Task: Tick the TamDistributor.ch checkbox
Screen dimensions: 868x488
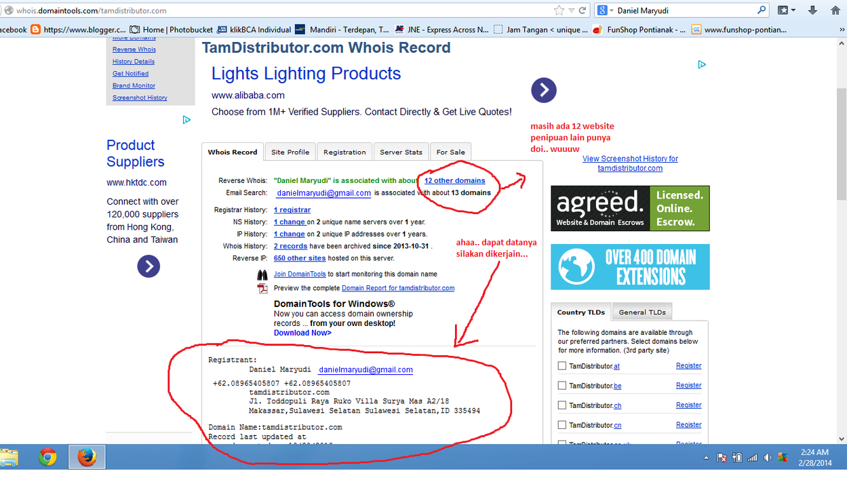Action: point(561,405)
